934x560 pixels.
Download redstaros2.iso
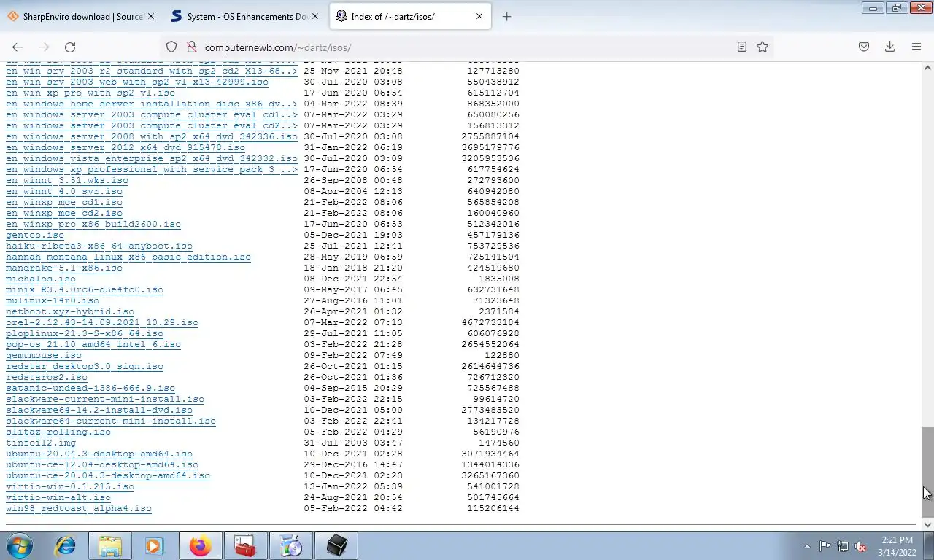click(x=47, y=377)
